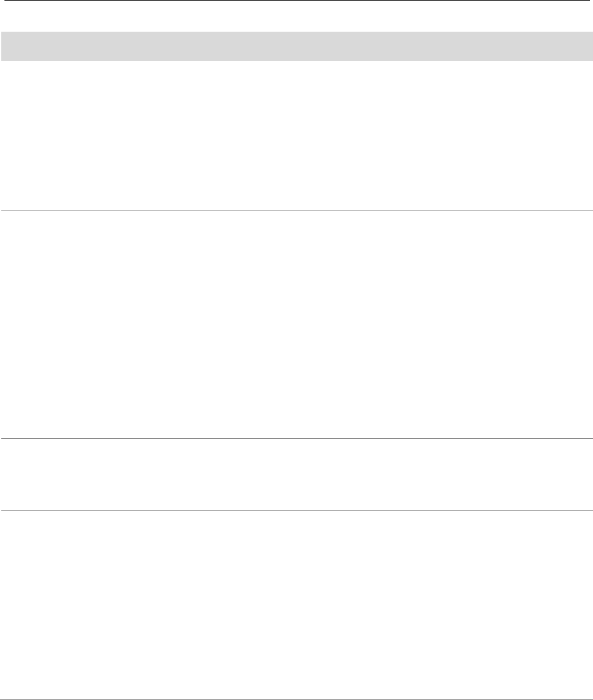Click the left edge of the first empty row
Image resolution: width=593 pixels, height=700 pixels.
[x=4, y=135]
